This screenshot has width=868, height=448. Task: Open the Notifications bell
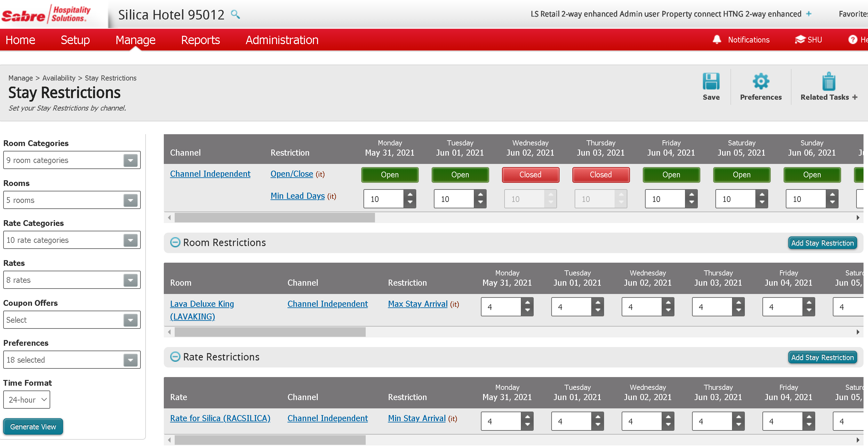click(x=717, y=40)
